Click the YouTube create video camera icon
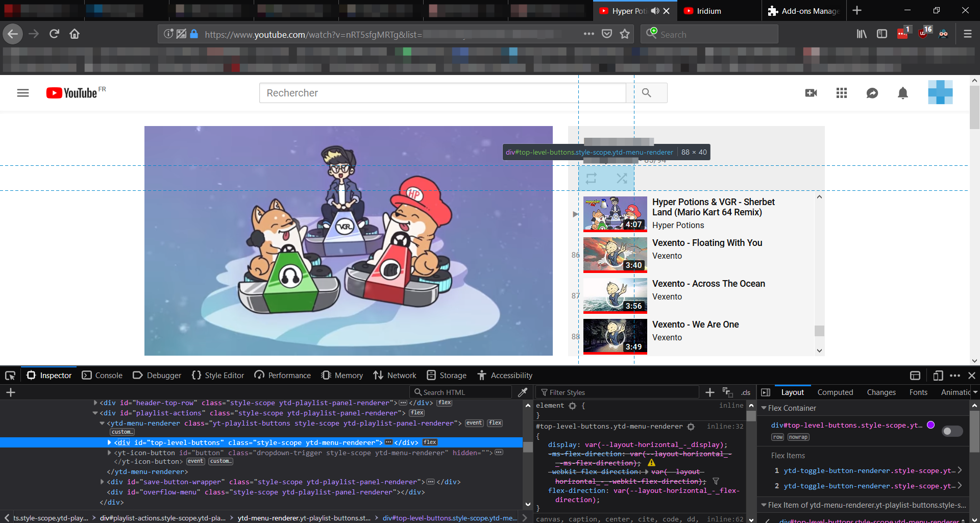980x523 pixels. 811,93
